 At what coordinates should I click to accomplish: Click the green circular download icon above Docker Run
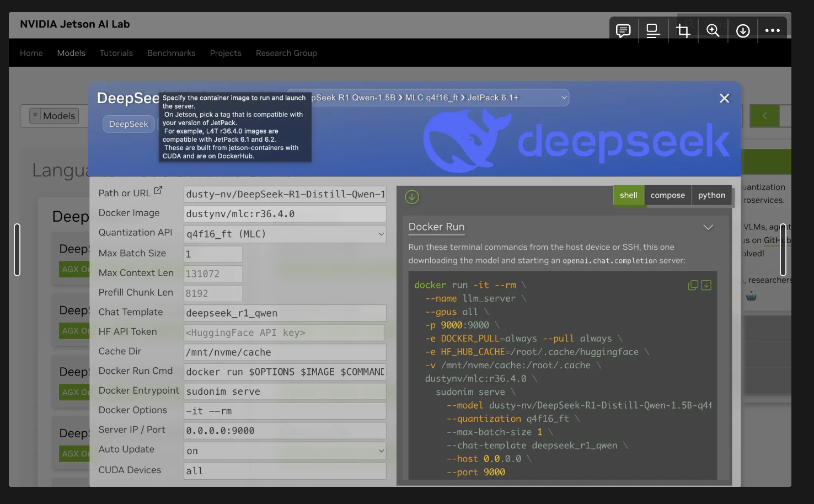click(x=412, y=197)
